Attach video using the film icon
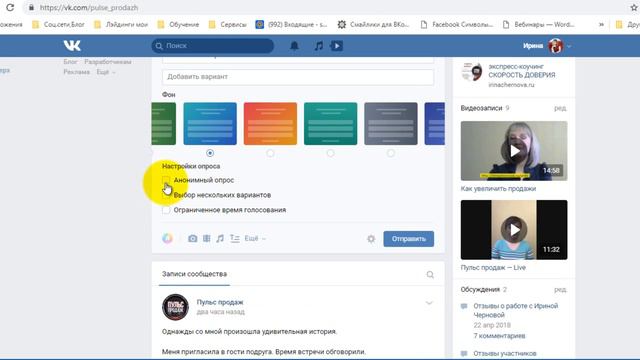The image size is (640, 360). (207, 238)
